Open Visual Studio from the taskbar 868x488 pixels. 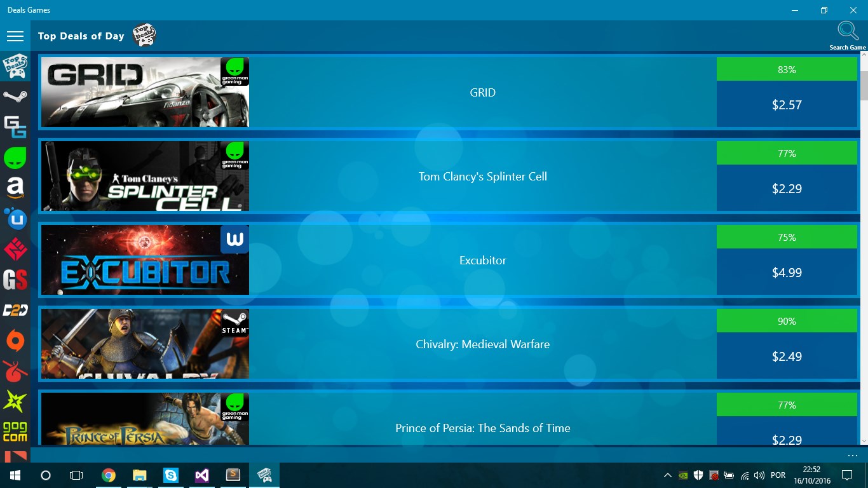coord(201,475)
